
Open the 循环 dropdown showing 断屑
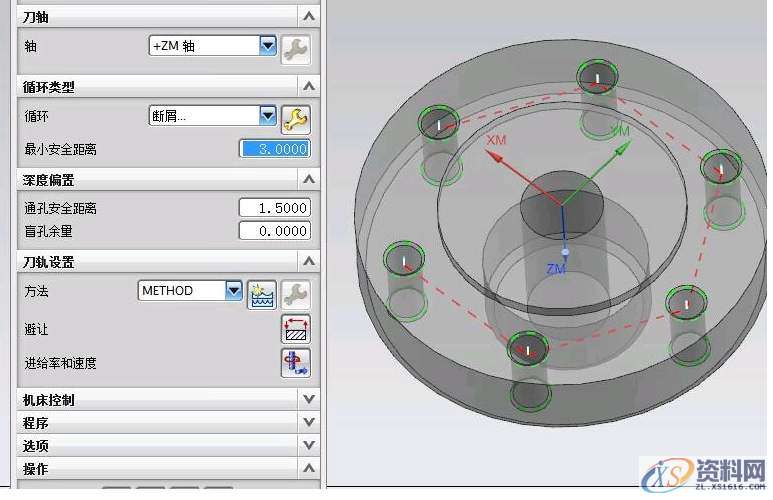[267, 116]
